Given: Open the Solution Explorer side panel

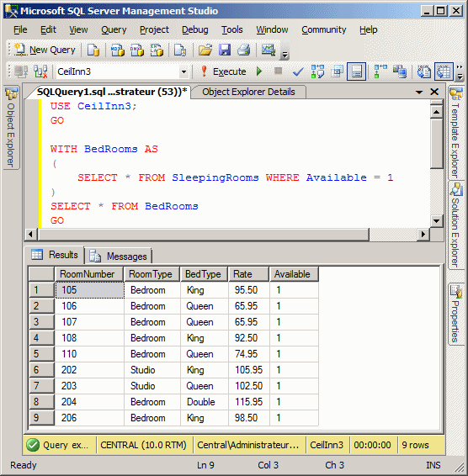Looking at the screenshot, I should pos(455,225).
